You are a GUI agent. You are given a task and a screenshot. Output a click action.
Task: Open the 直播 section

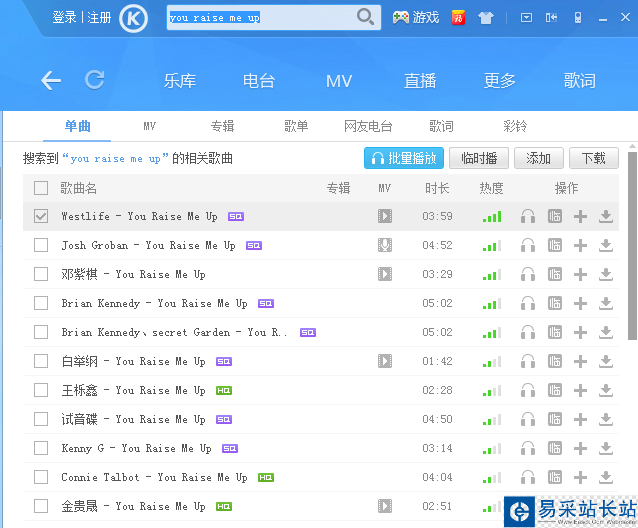(x=420, y=81)
